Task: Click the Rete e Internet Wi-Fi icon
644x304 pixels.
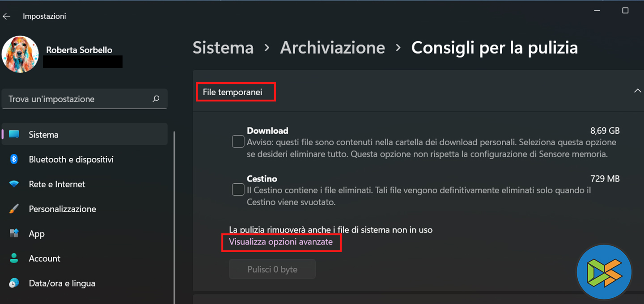Action: pos(14,184)
